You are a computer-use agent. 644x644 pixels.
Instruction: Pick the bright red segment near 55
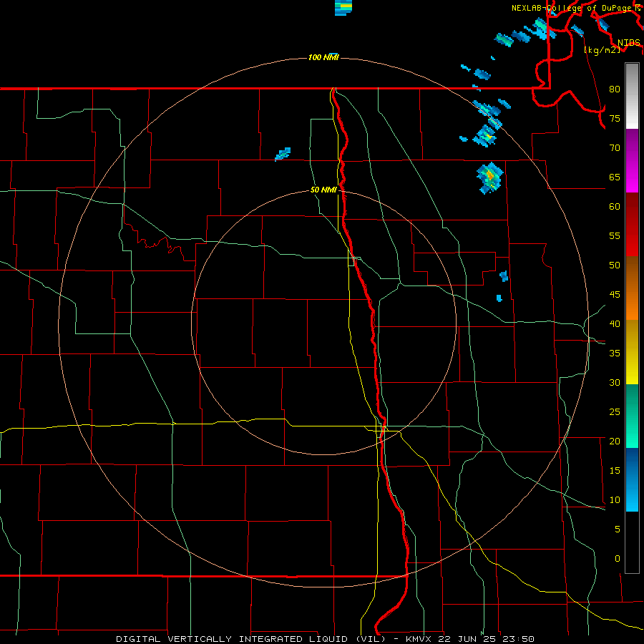[x=632, y=240]
